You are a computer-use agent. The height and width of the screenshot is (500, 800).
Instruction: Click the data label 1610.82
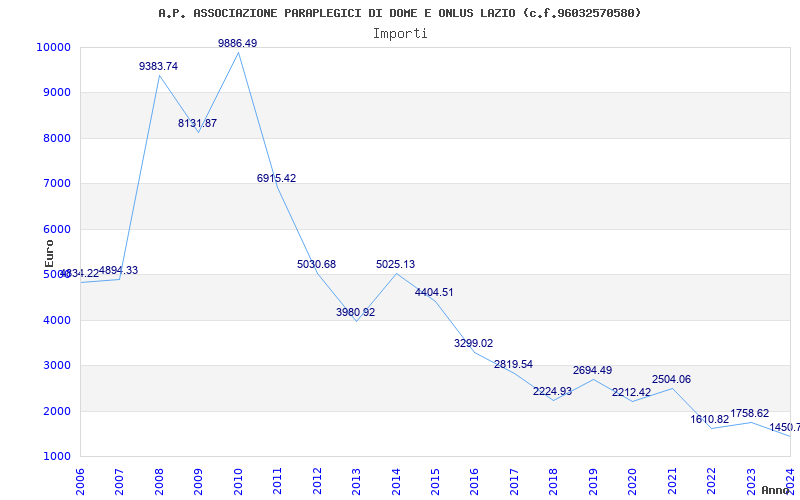pos(710,420)
